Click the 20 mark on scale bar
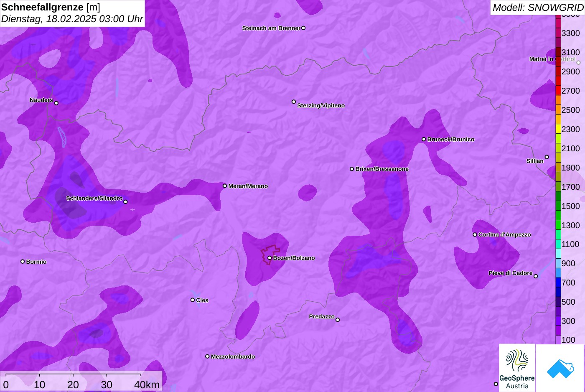Image resolution: width=585 pixels, height=392 pixels. point(73,385)
